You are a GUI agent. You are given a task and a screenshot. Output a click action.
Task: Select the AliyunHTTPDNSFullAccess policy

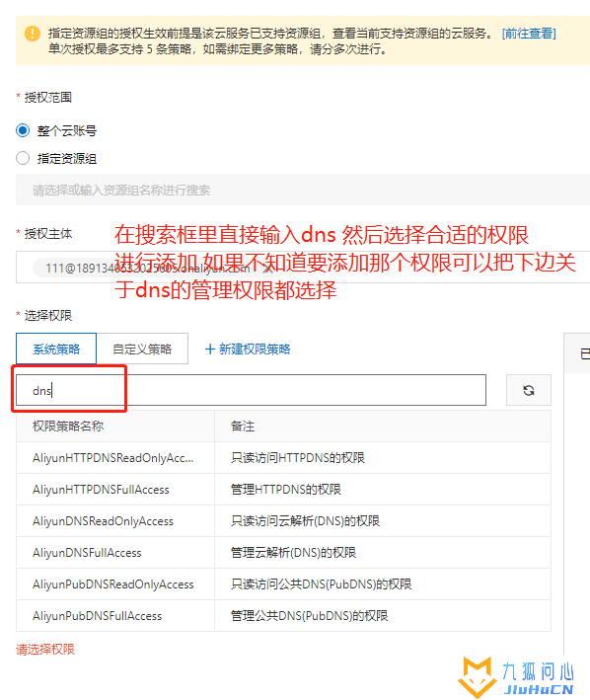pyautogui.click(x=101, y=490)
